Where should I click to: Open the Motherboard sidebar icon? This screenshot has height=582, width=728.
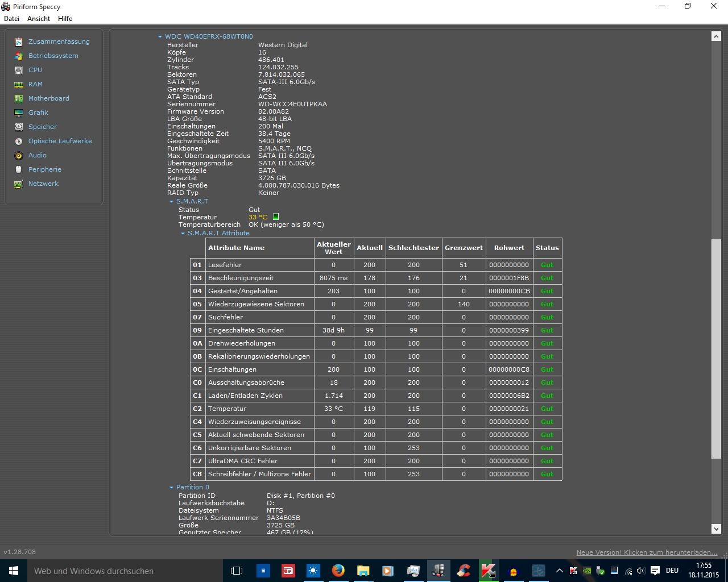point(19,98)
